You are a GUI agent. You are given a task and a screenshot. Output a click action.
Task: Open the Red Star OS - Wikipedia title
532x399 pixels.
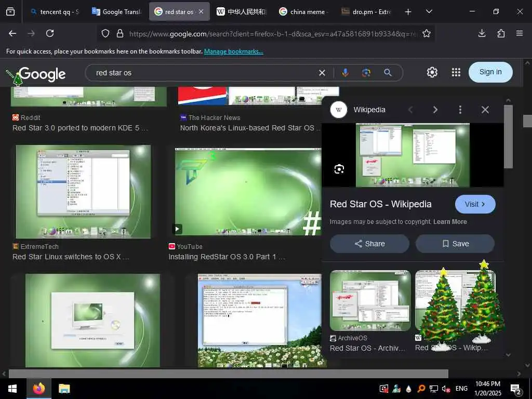pos(381,204)
